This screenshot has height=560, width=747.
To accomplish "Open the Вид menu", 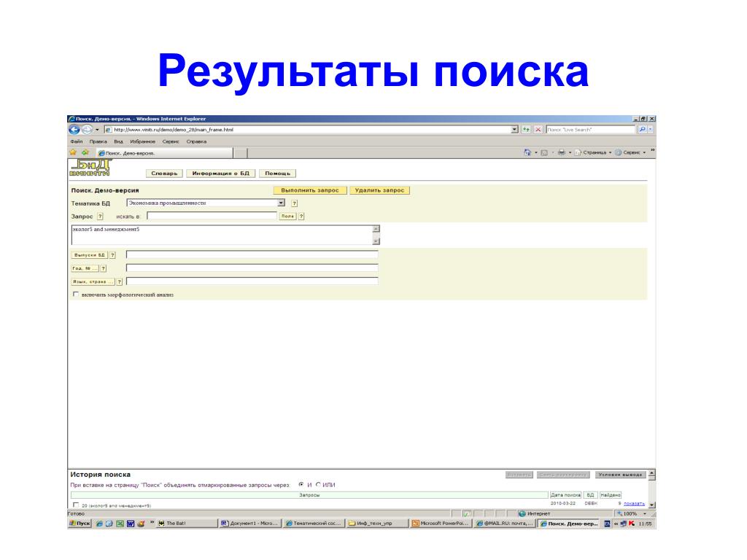I will (118, 141).
